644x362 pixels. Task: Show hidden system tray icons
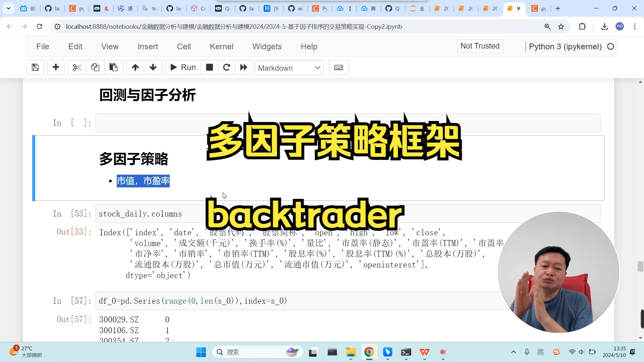pos(513,352)
